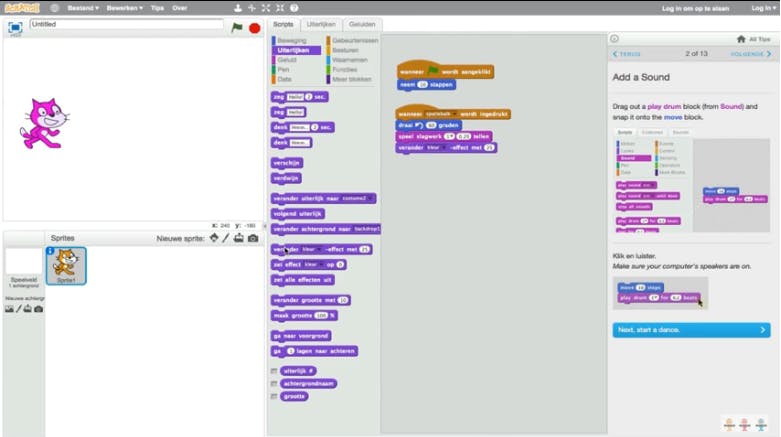Viewport: 781px width, 437px height.
Task: Click the pink cat sprite on stage
Action: tap(44, 123)
